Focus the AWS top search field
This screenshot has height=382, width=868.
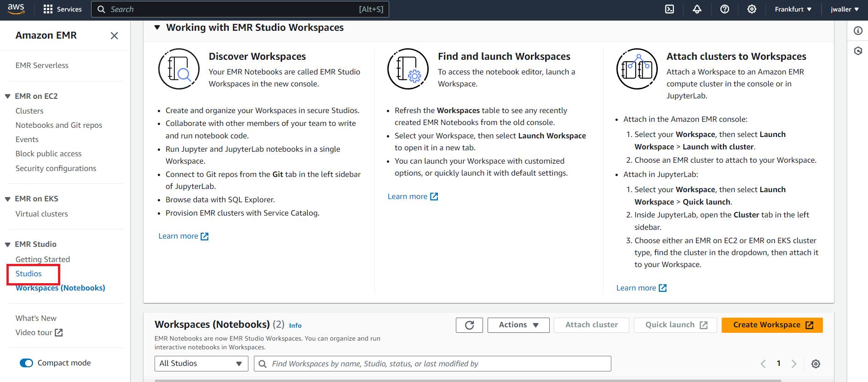(240, 9)
